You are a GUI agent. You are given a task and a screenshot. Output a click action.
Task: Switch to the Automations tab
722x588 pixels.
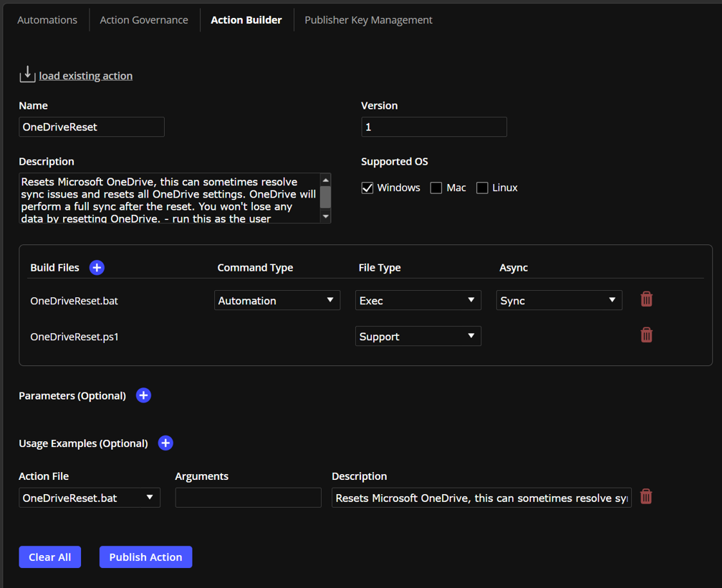click(x=47, y=20)
